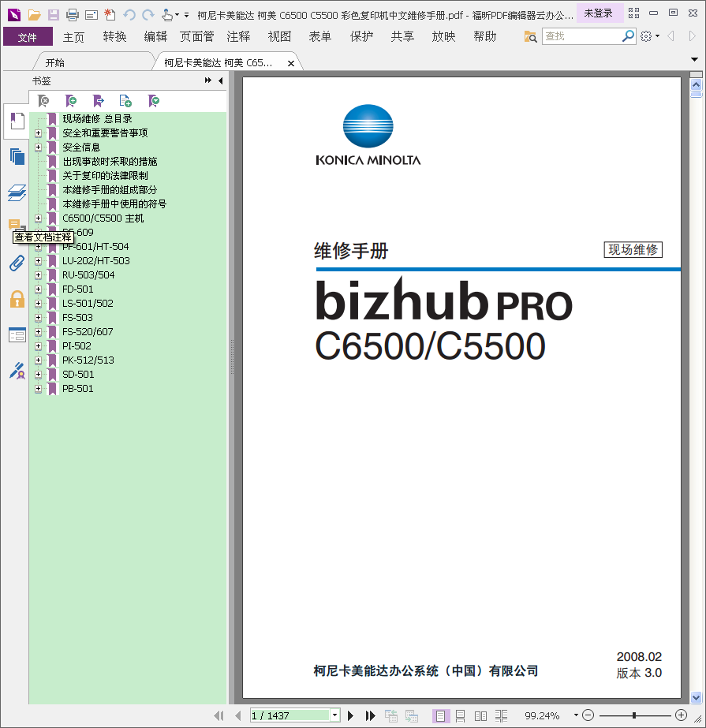Expand the 安全和重要警告事项 bookmark

(38, 133)
